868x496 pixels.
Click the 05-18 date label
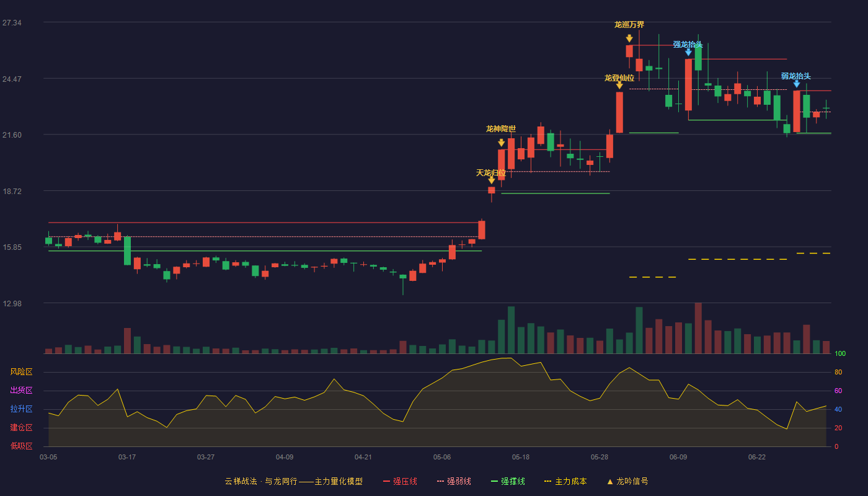click(x=521, y=457)
